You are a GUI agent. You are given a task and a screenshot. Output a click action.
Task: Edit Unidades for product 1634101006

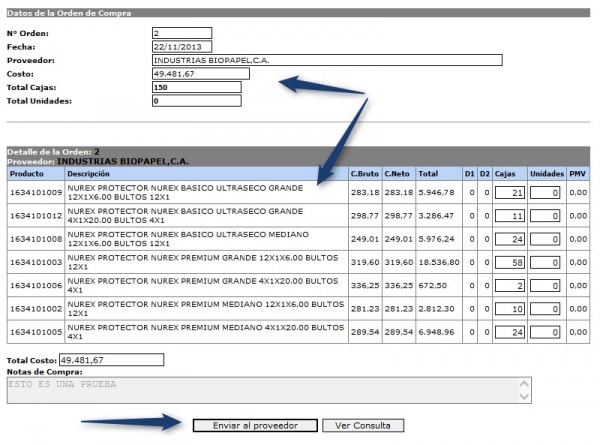point(545,286)
